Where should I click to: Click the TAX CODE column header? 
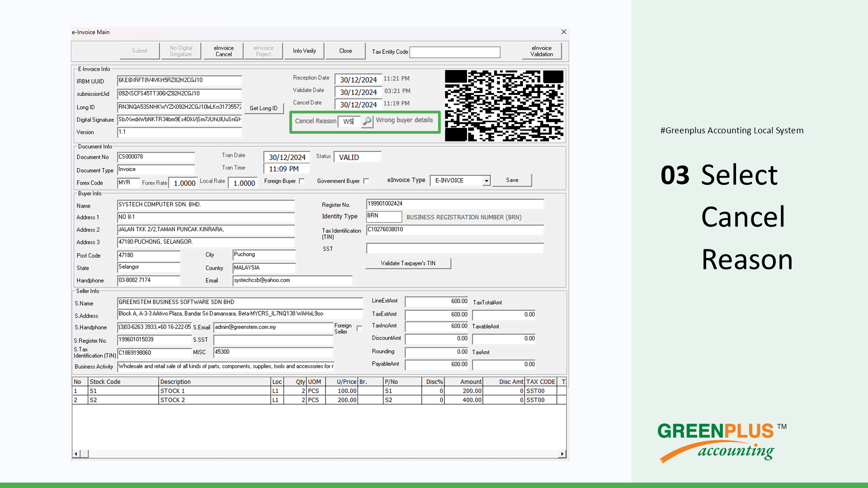[x=541, y=382]
